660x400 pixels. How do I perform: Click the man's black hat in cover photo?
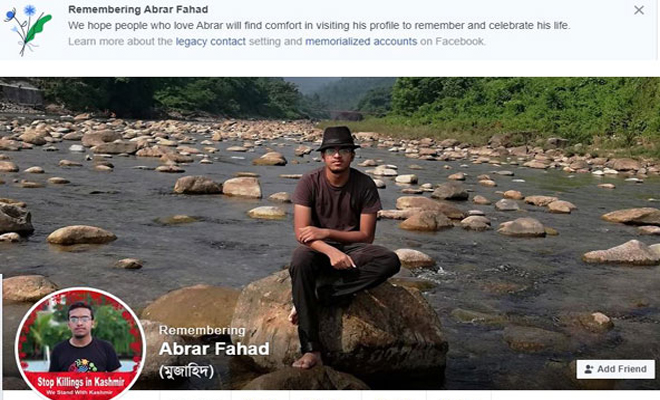[x=338, y=138]
